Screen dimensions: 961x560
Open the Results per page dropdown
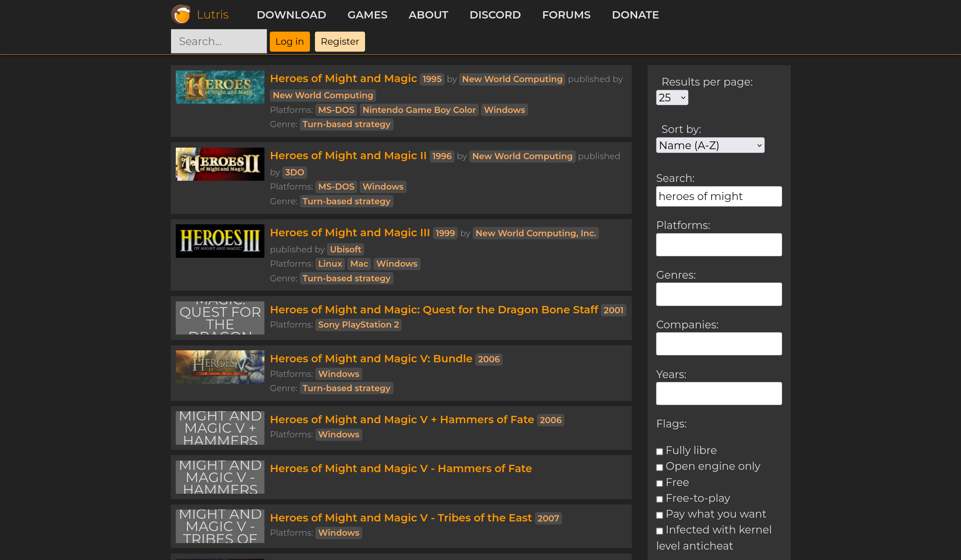tap(672, 98)
